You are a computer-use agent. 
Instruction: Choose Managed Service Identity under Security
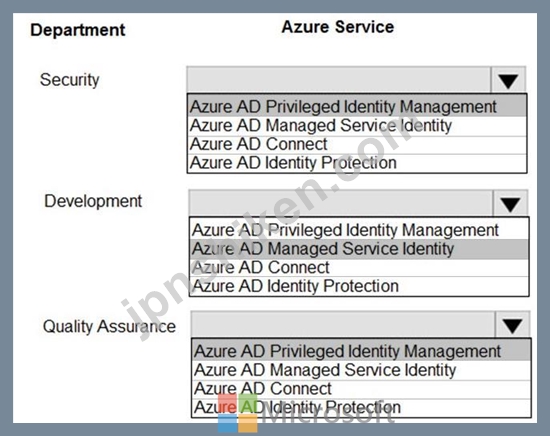click(x=357, y=126)
